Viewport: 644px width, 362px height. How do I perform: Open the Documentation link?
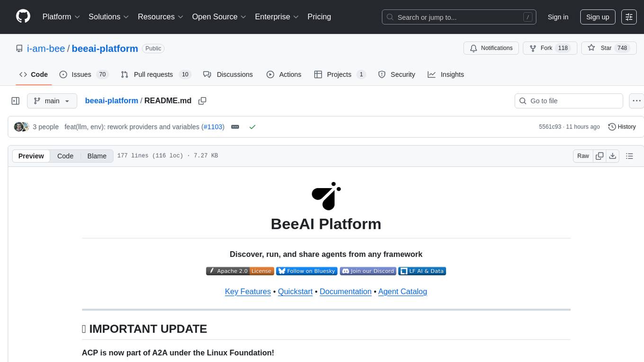[346, 291]
